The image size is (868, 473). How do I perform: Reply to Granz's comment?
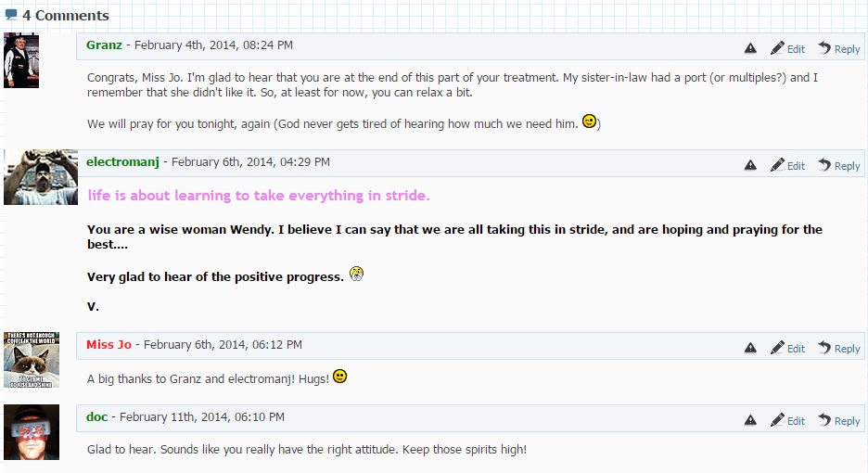839,49
